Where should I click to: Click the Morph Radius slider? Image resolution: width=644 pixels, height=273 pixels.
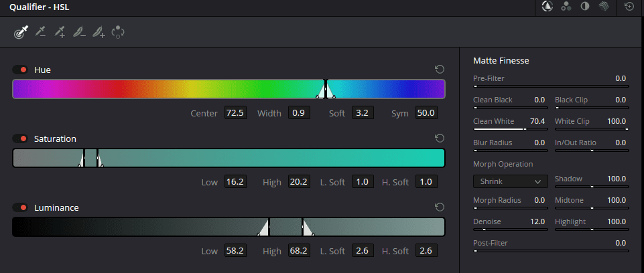pos(511,208)
